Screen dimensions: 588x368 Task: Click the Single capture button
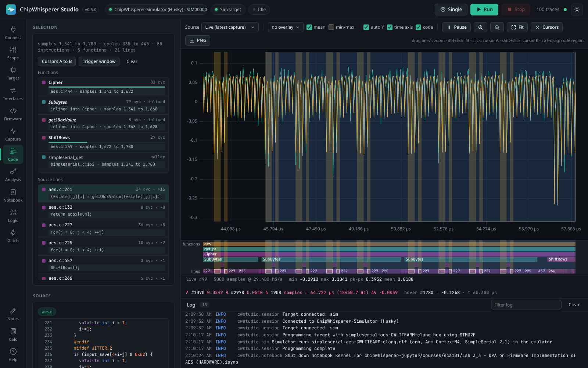click(x=451, y=10)
